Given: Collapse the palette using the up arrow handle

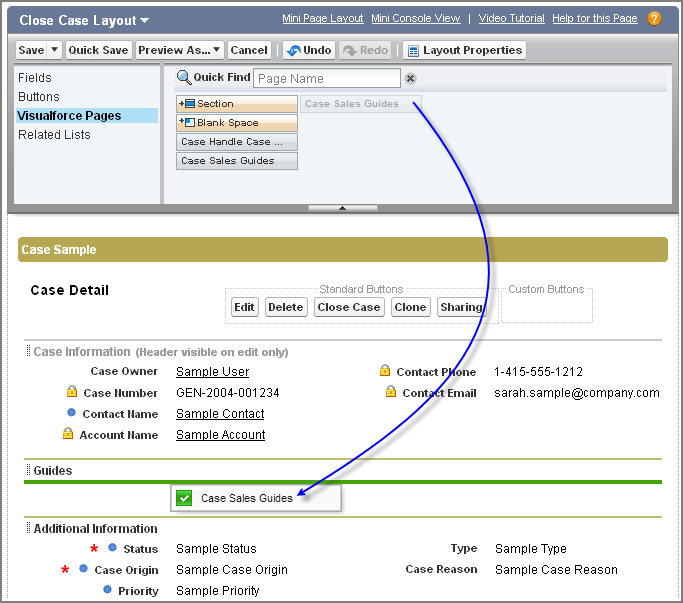Looking at the screenshot, I should click(342, 208).
